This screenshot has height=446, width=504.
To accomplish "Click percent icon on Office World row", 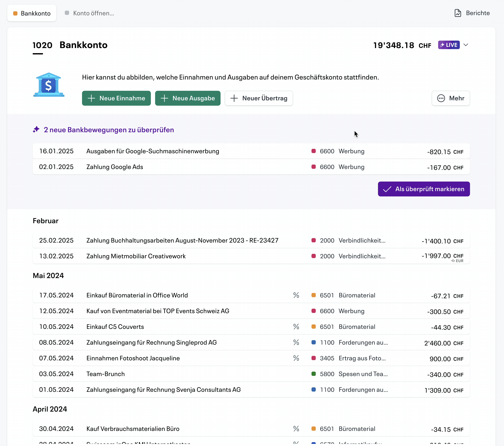I will click(296, 295).
